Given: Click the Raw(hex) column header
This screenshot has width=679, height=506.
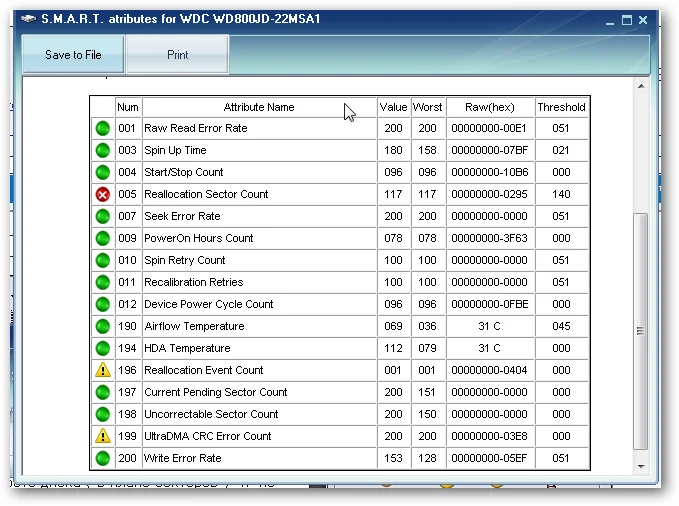Looking at the screenshot, I should point(490,107).
